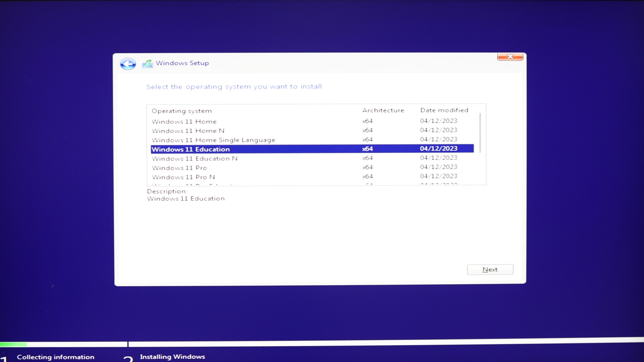Click the Operating system column header
Viewport: 644px width, 362px height.
point(182,111)
